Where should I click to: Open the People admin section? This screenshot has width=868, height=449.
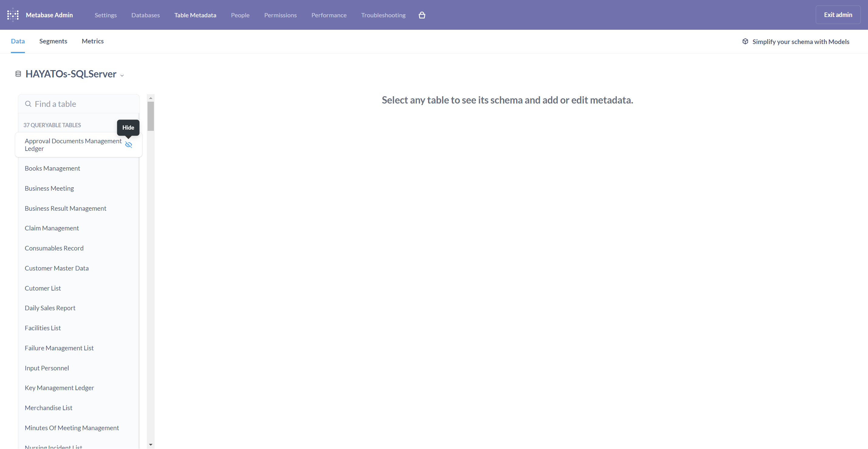click(240, 15)
